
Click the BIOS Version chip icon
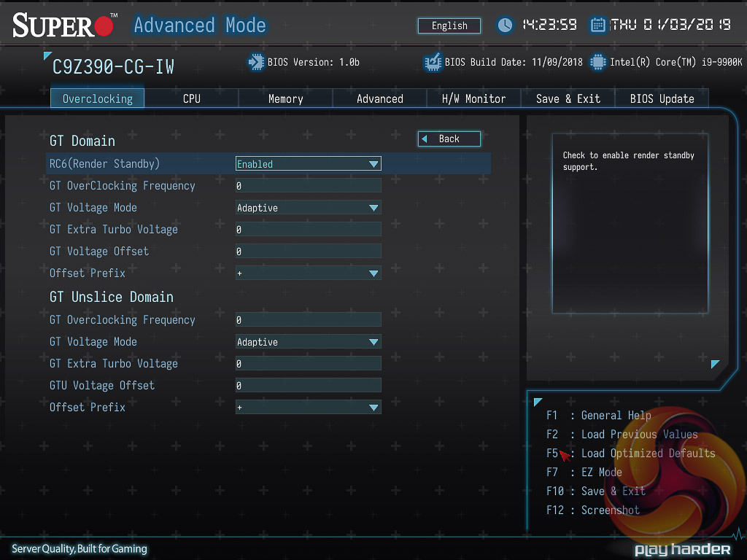[x=256, y=62]
